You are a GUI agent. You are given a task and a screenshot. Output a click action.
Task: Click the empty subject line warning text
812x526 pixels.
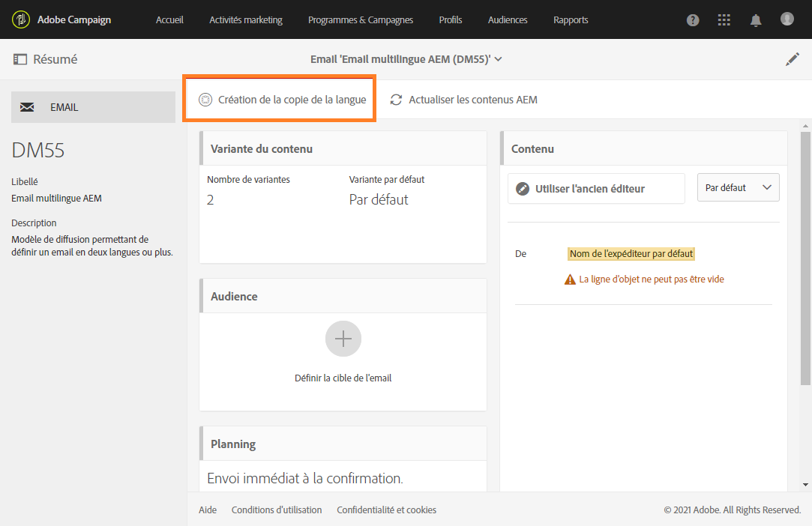(652, 279)
